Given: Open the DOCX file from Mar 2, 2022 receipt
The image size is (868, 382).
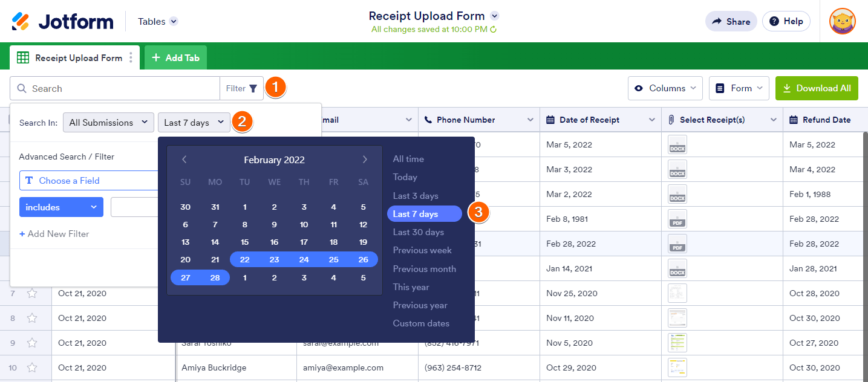Looking at the screenshot, I should [x=677, y=194].
